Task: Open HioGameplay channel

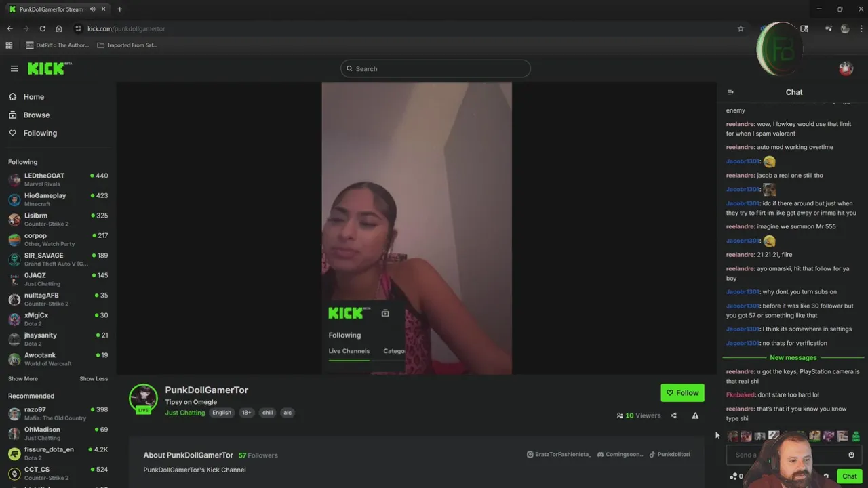Action: 58,199
